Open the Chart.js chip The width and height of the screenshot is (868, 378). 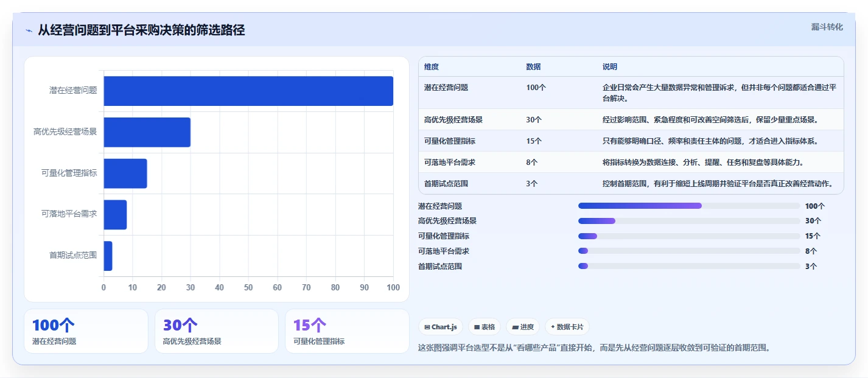440,327
